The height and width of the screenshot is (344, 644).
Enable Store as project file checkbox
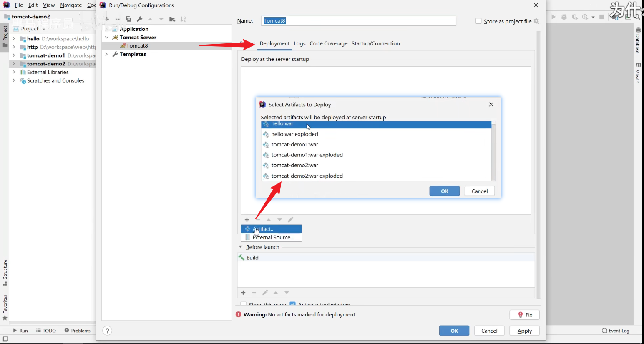[x=478, y=21]
